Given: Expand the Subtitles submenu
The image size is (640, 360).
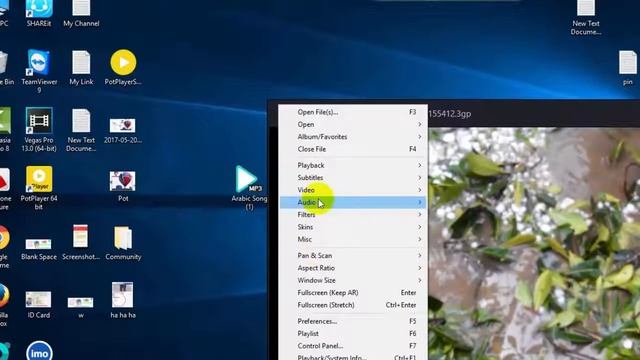Looking at the screenshot, I should click(353, 178).
